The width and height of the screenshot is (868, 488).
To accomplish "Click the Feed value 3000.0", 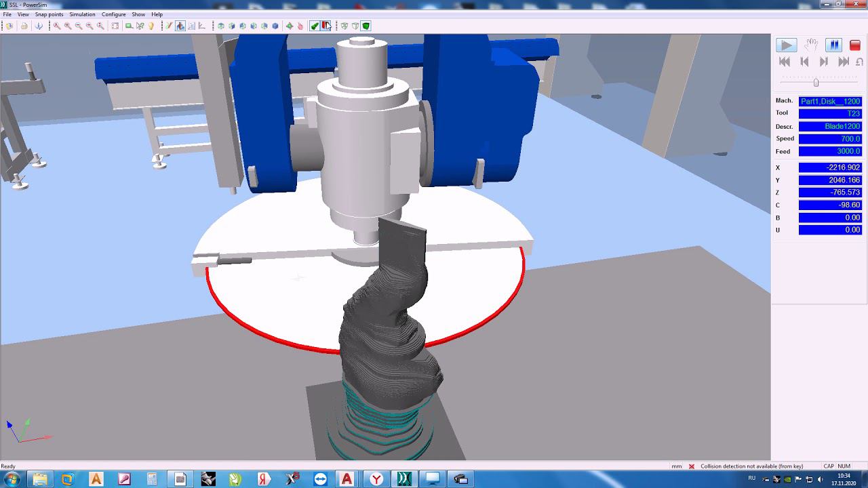I will click(x=830, y=151).
